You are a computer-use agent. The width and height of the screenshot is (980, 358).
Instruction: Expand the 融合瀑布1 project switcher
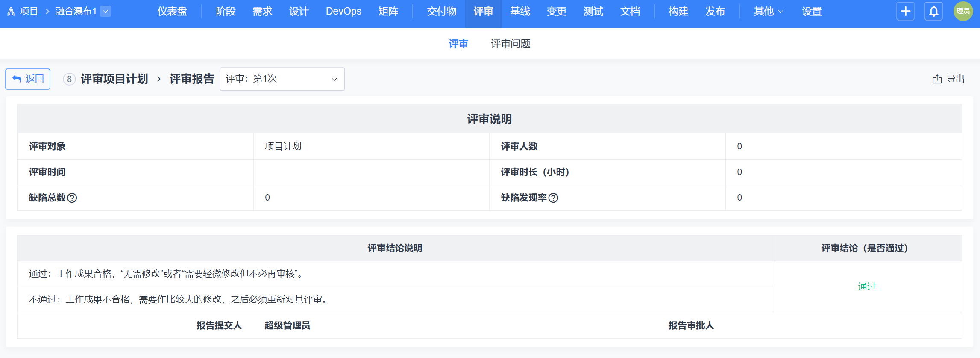point(106,12)
